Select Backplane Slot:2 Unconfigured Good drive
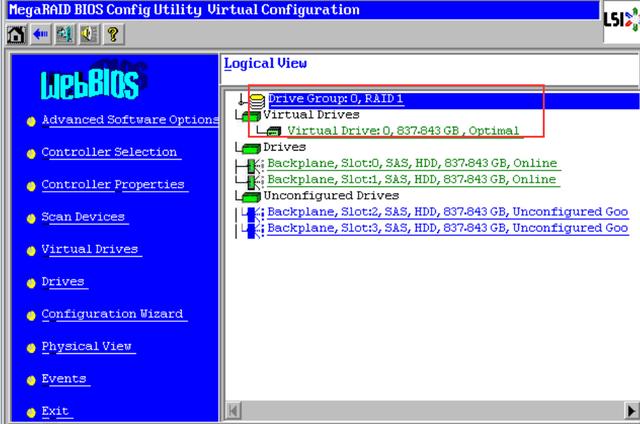The height and width of the screenshot is (424, 640). 448,212
